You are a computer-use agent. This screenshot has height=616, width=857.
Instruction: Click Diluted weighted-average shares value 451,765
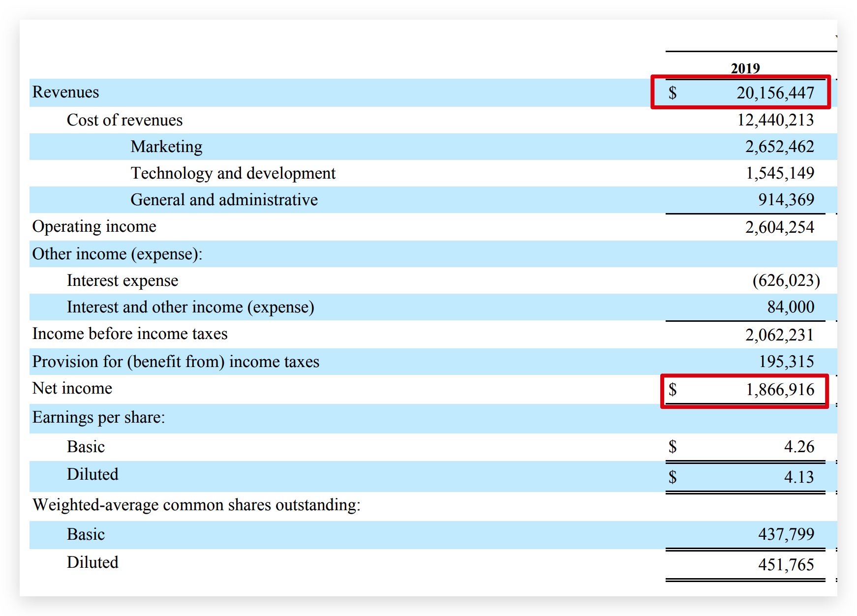[786, 564]
